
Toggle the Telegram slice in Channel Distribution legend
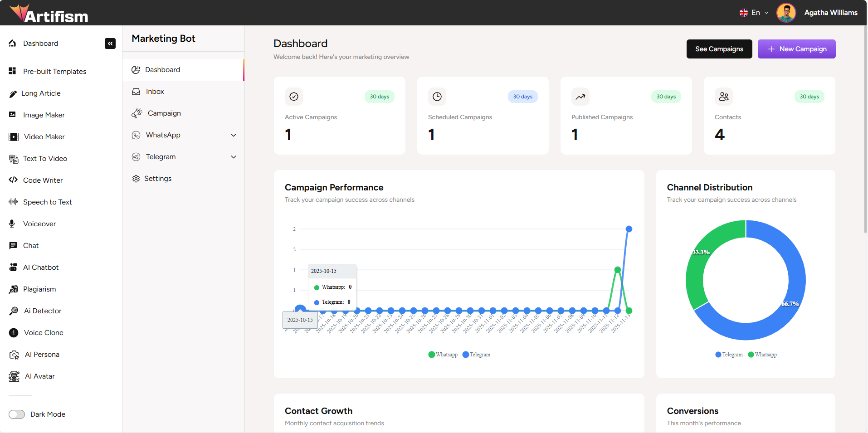click(729, 355)
